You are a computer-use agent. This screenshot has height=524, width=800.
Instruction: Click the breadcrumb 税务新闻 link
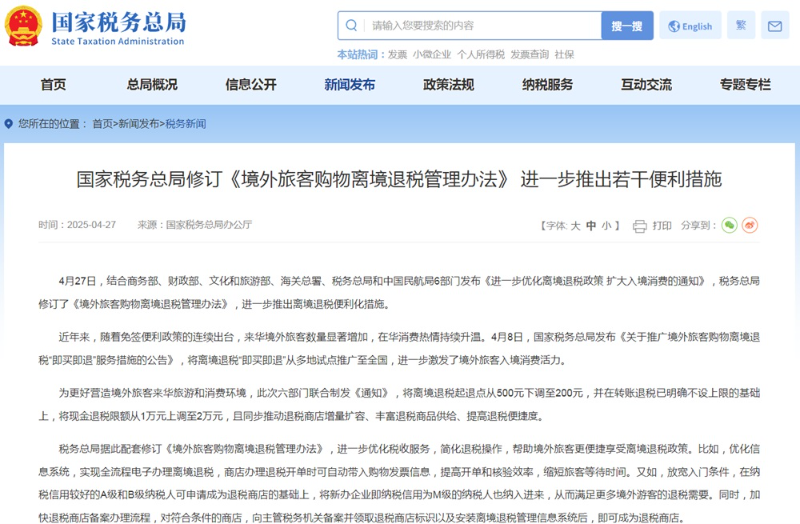click(186, 124)
